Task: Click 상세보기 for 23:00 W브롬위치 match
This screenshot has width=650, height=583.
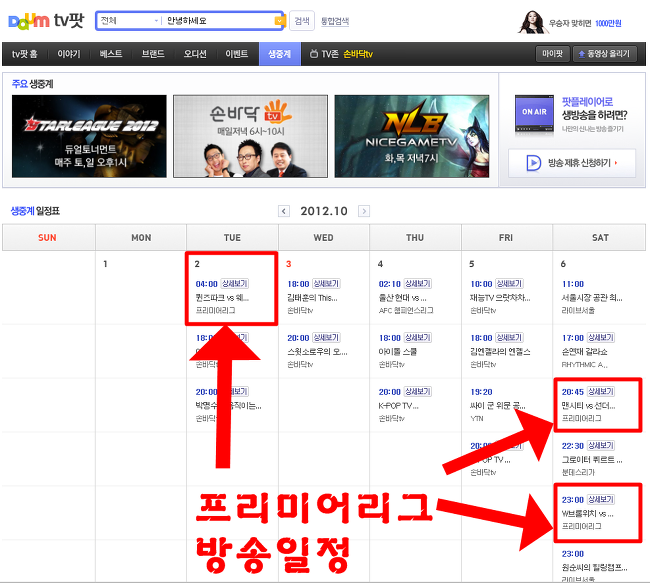Action: [601, 499]
